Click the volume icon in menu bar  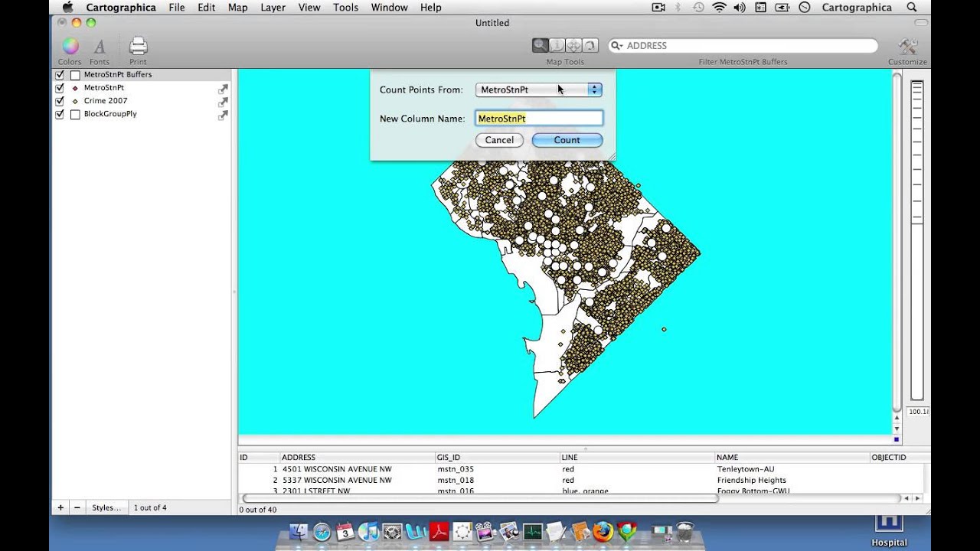pyautogui.click(x=740, y=7)
